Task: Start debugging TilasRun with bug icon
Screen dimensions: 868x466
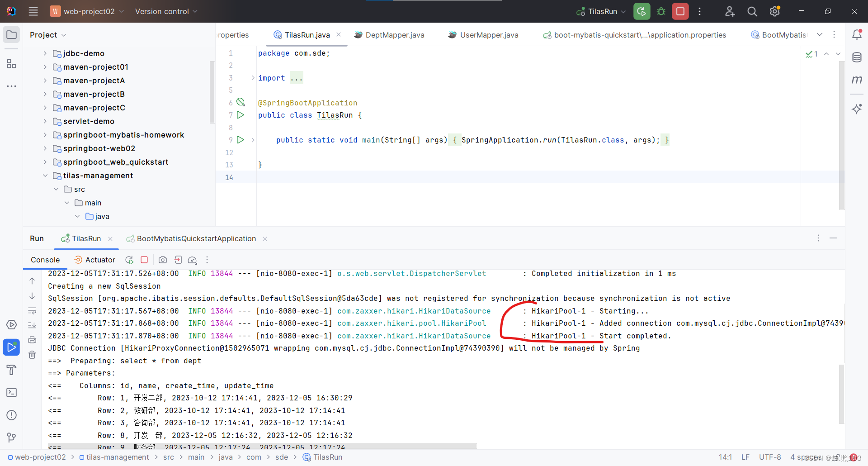Action: pos(661,11)
